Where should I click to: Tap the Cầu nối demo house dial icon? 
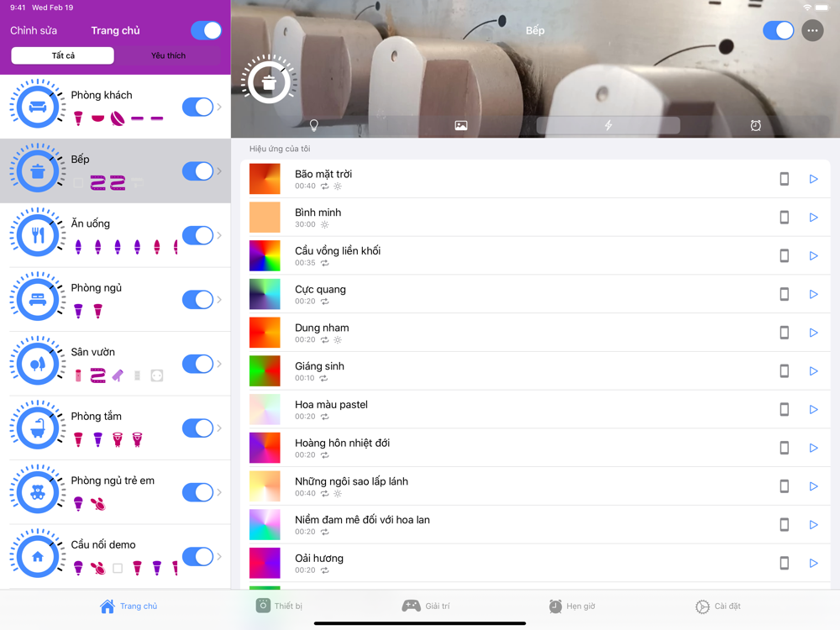point(37,557)
